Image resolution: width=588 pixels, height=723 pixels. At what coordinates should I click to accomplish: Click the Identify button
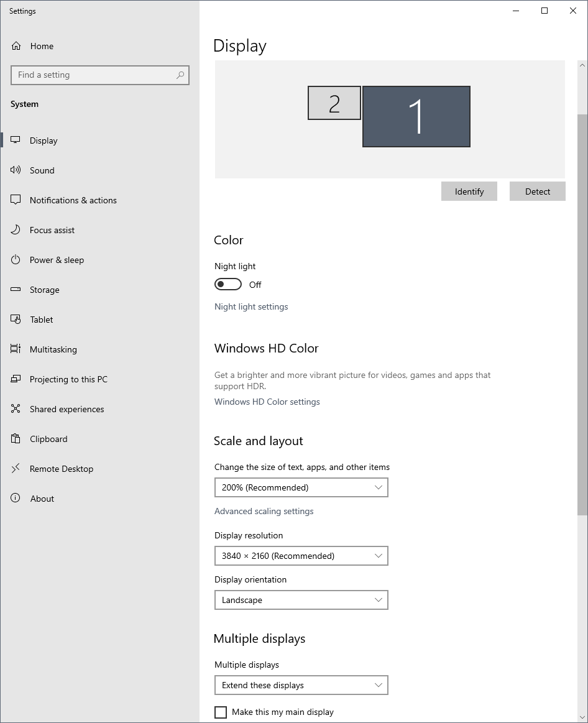coord(469,191)
